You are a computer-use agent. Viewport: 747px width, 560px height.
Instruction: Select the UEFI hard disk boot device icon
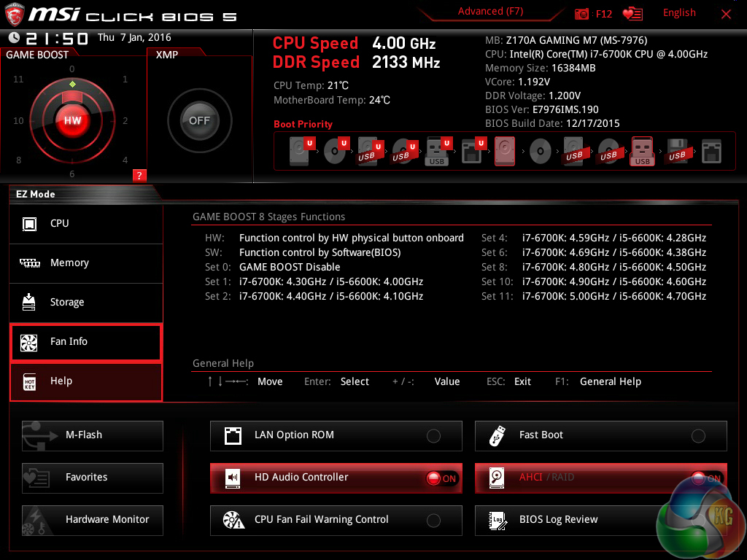coord(303,150)
